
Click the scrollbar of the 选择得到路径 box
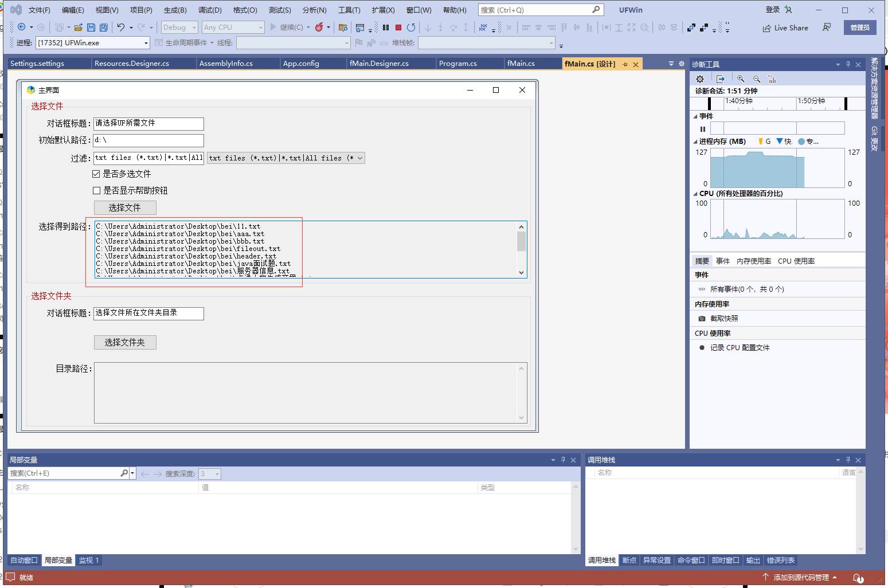point(521,249)
